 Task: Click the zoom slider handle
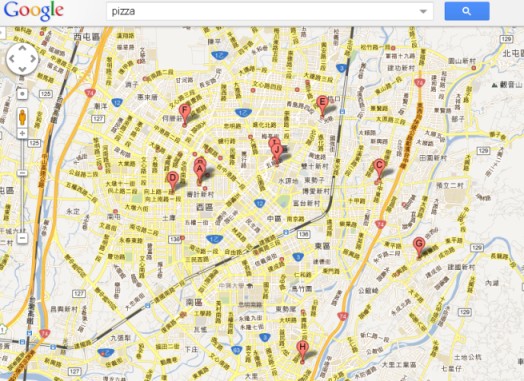pos(22,173)
